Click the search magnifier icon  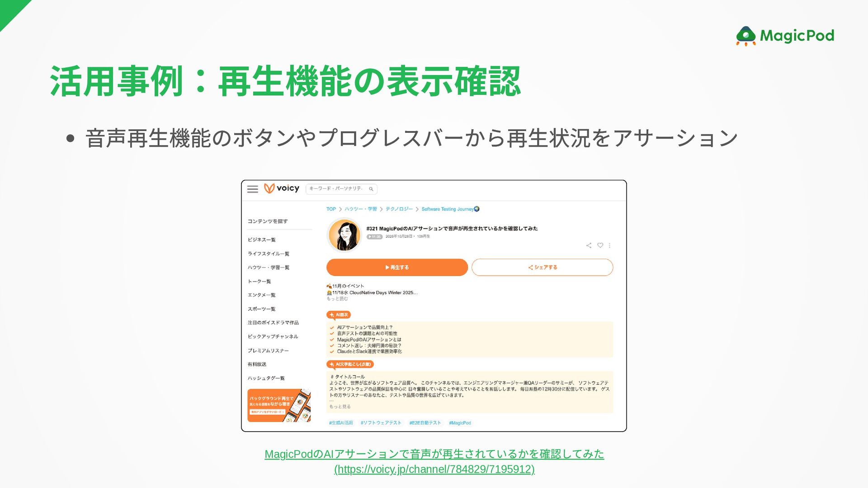[x=371, y=189]
